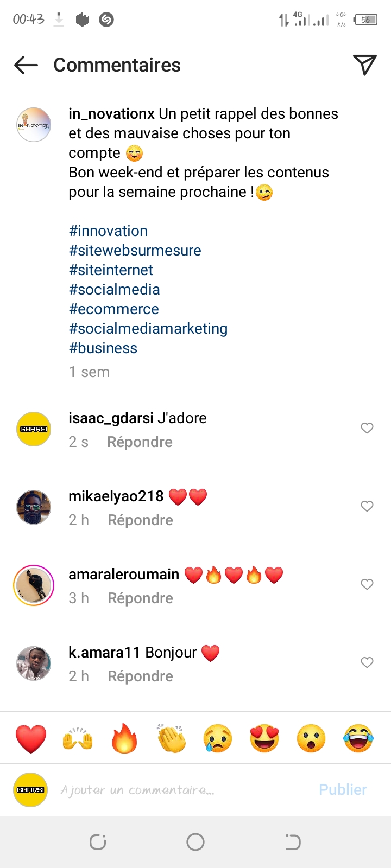Open the #socialmediamarketing hashtag
Screen dimensions: 391x868
pyautogui.click(x=148, y=329)
